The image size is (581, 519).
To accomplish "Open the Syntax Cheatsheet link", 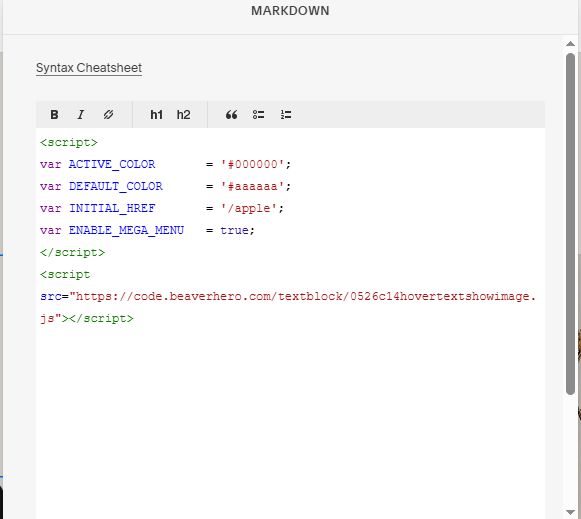I will pyautogui.click(x=89, y=68).
